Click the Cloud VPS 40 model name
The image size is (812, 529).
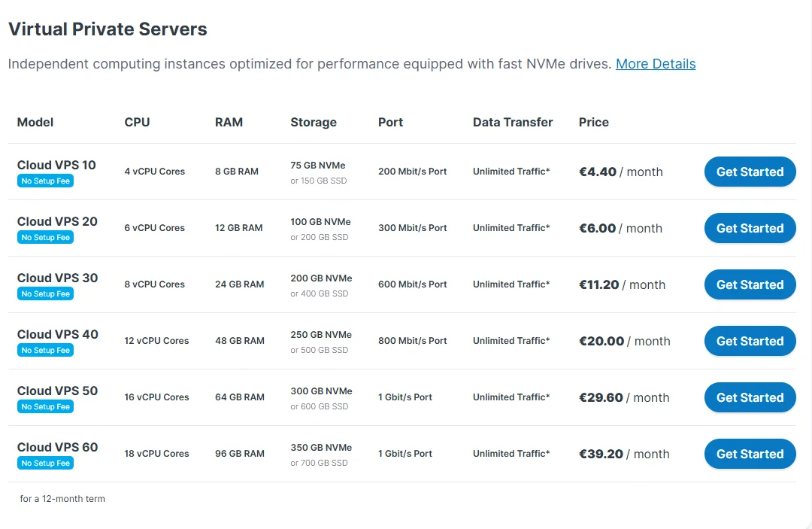coord(57,334)
